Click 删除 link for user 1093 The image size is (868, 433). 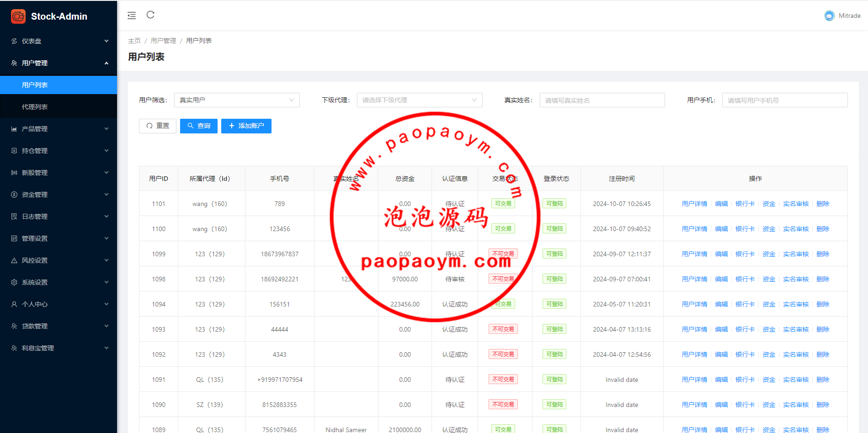(x=822, y=329)
